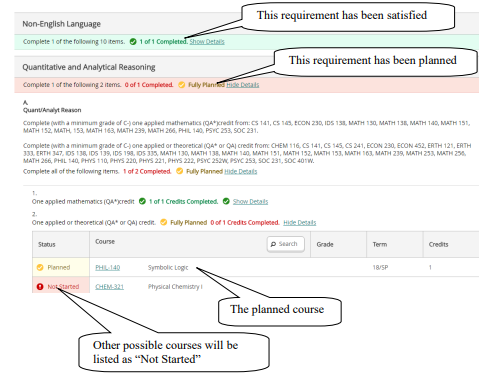This screenshot has width=484, height=378.
Task: Click the Search field in Course column
Action: [286, 244]
